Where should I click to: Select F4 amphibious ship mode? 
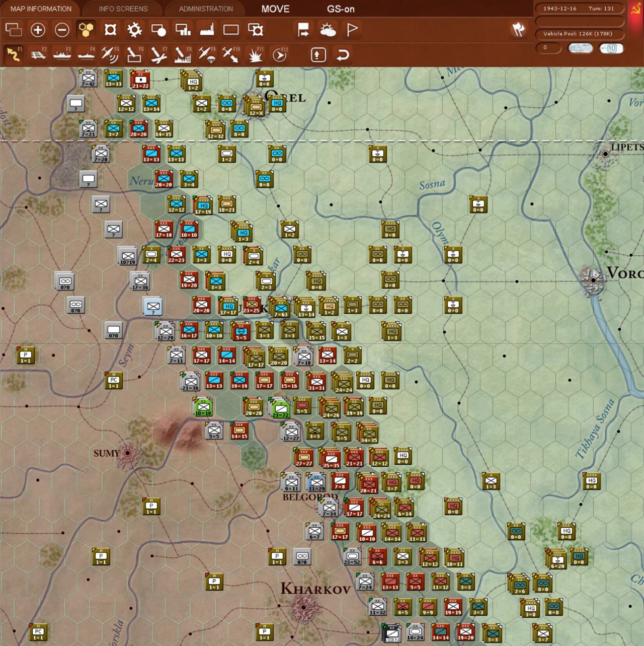coord(86,54)
